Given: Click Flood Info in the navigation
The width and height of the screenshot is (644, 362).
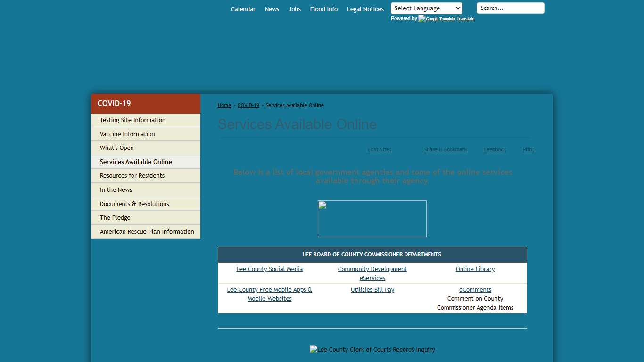Looking at the screenshot, I should tap(323, 9).
